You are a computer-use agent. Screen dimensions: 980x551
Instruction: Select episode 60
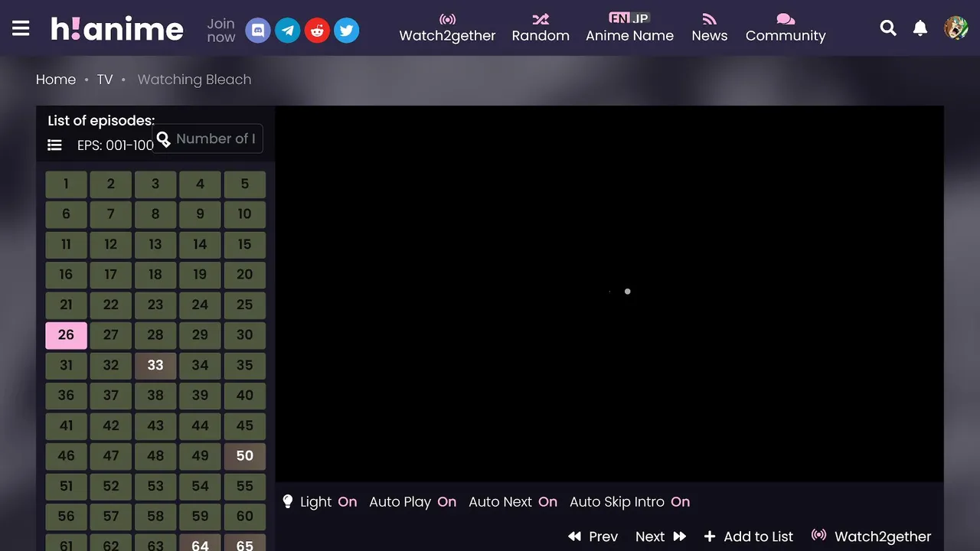(245, 517)
